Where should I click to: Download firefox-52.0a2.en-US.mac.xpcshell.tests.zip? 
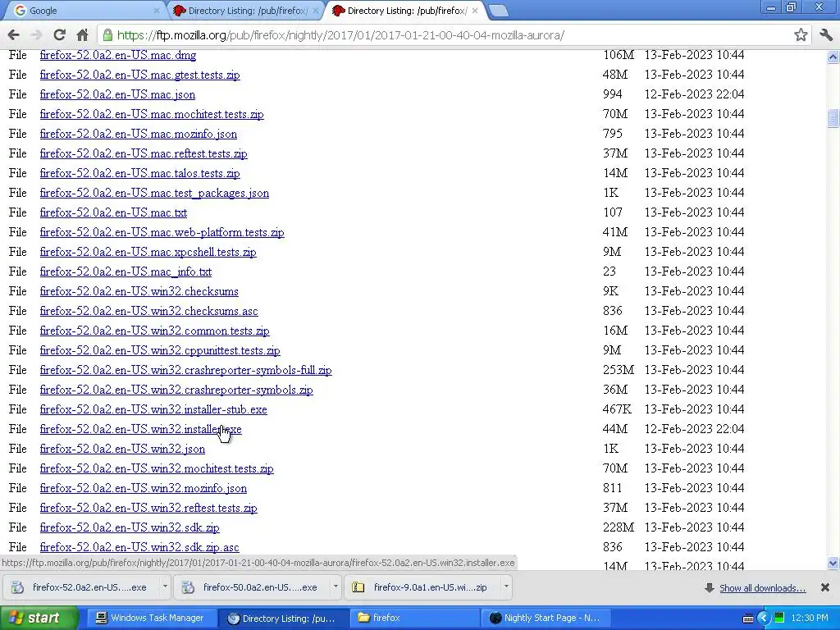tap(148, 252)
